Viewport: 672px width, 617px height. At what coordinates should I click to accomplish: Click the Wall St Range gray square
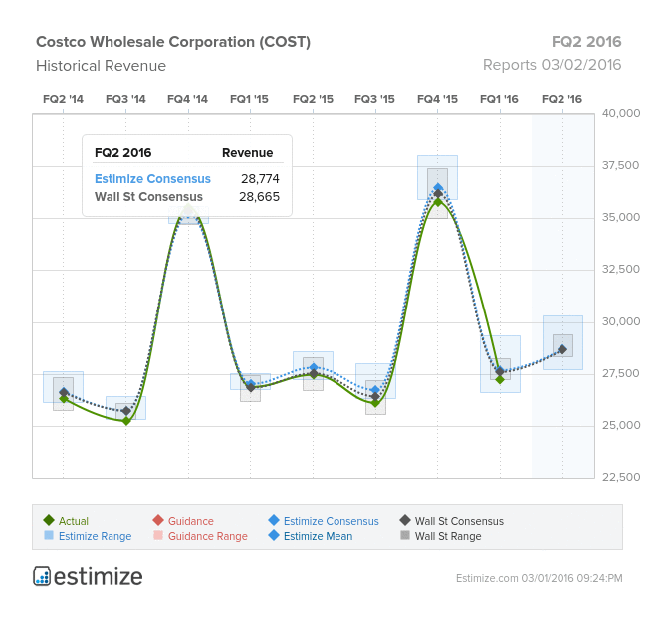pyautogui.click(x=405, y=535)
